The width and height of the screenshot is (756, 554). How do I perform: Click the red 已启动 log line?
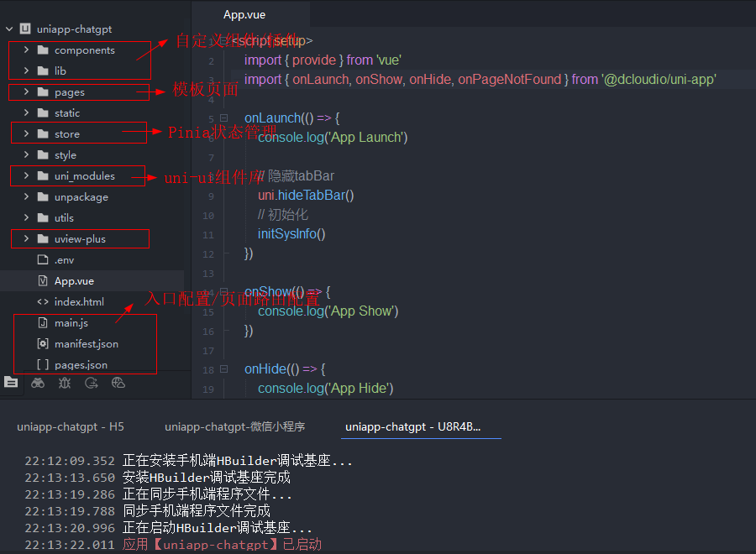(173, 545)
